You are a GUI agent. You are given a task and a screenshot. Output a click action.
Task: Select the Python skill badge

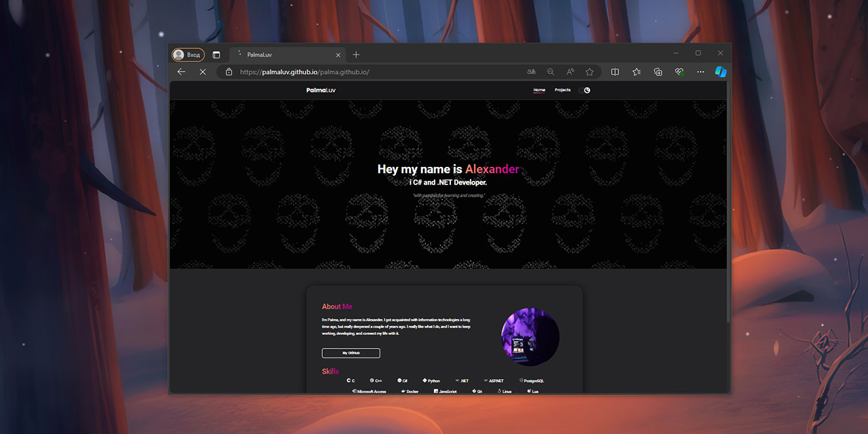click(x=431, y=381)
